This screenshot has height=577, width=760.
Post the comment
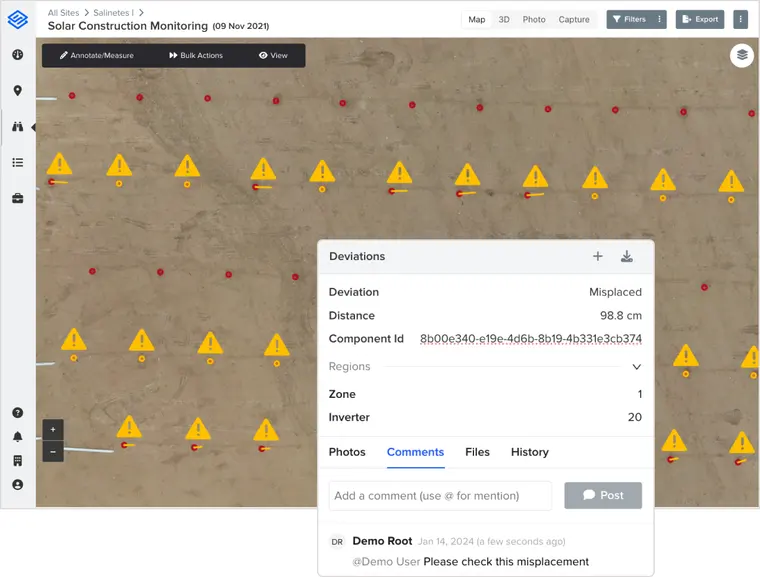click(x=603, y=495)
